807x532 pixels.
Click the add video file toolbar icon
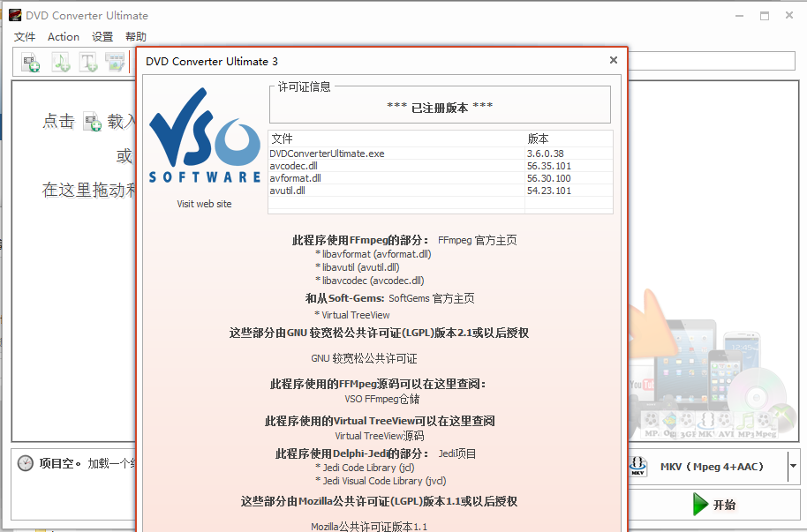point(32,62)
